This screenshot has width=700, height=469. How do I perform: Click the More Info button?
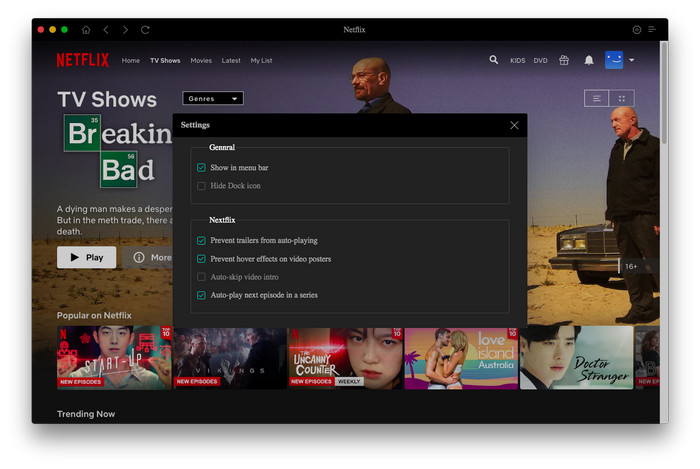click(x=148, y=257)
